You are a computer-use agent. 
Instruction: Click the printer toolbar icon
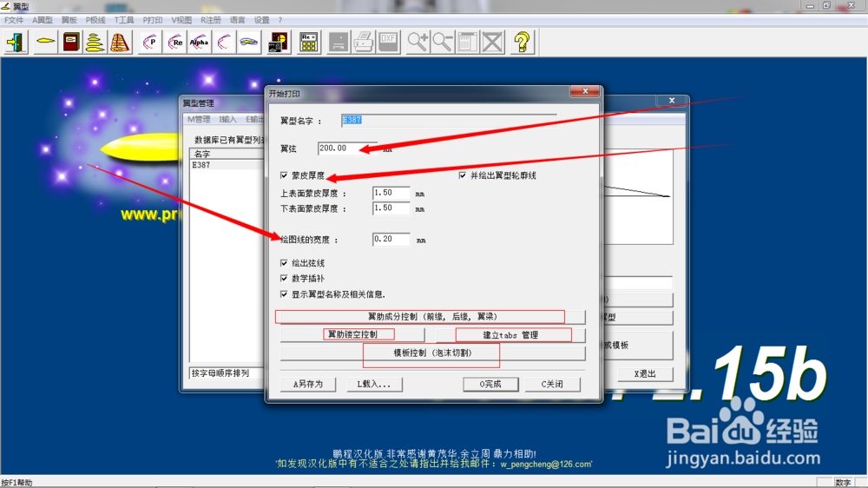tap(364, 42)
